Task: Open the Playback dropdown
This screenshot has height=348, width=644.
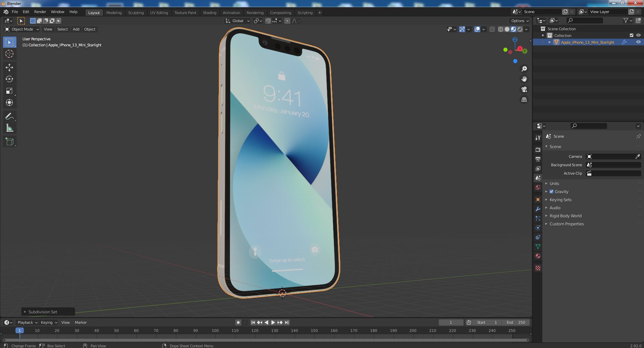Action: point(27,322)
